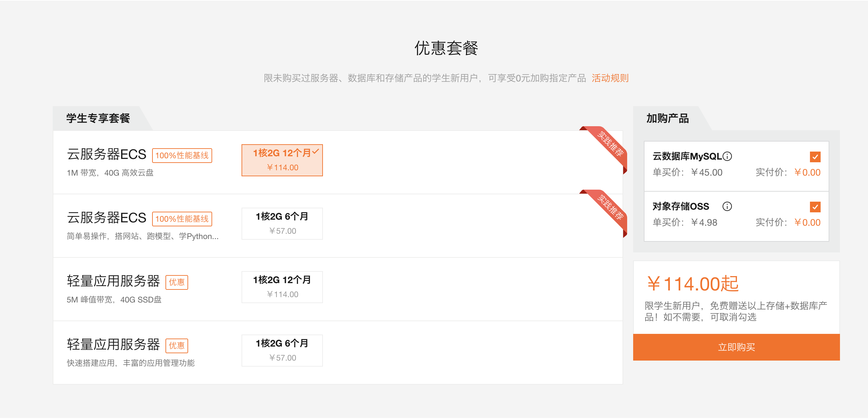Select ECS 1核2G 6个月 ￥57.00 plan
The height and width of the screenshot is (420, 868).
tap(282, 224)
